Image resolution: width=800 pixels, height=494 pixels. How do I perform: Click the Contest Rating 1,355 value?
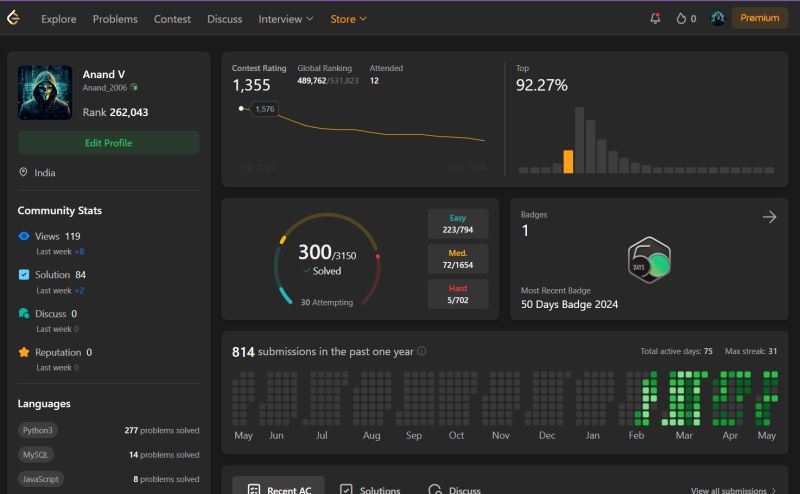point(252,85)
